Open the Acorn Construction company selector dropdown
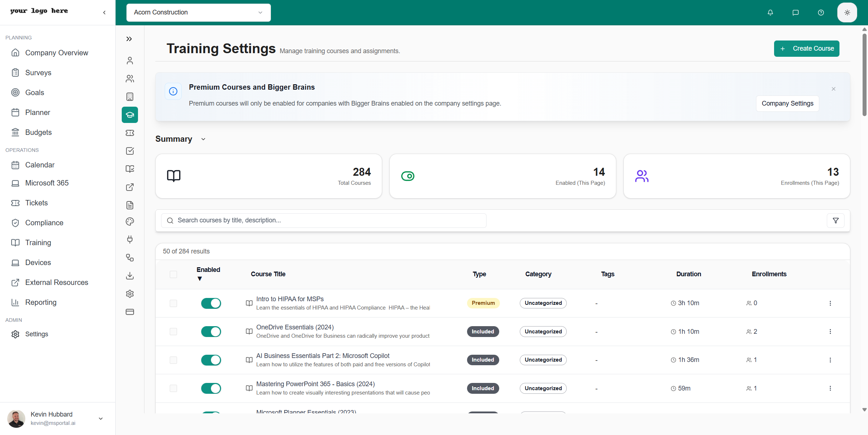This screenshot has height=435, width=868. (x=198, y=12)
